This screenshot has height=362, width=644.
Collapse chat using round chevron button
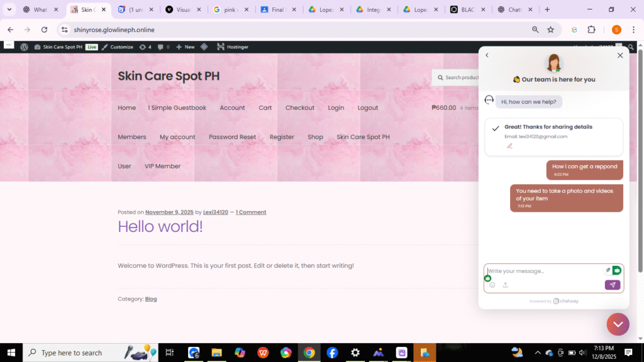(x=618, y=324)
